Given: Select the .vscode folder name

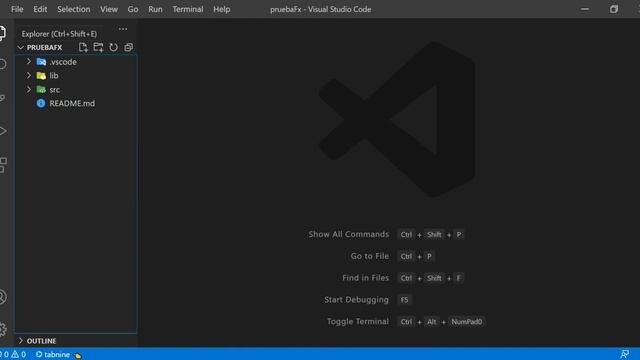Looking at the screenshot, I should pos(63,62).
